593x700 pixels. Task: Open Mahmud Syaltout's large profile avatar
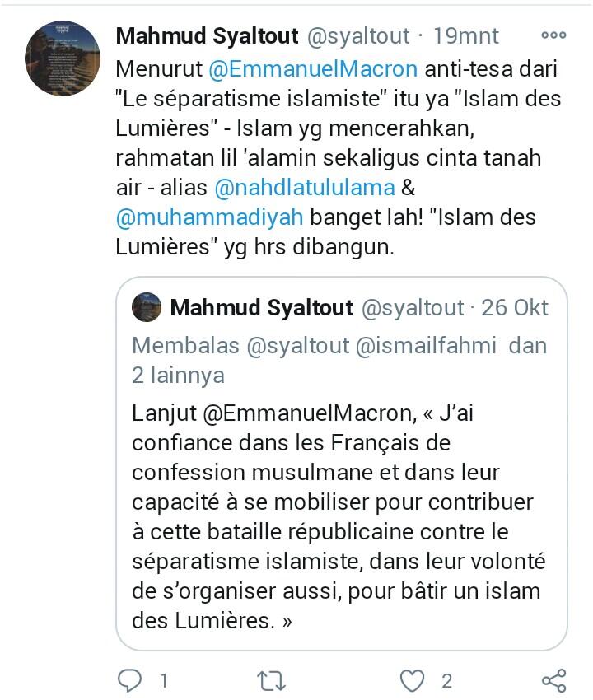point(63,58)
